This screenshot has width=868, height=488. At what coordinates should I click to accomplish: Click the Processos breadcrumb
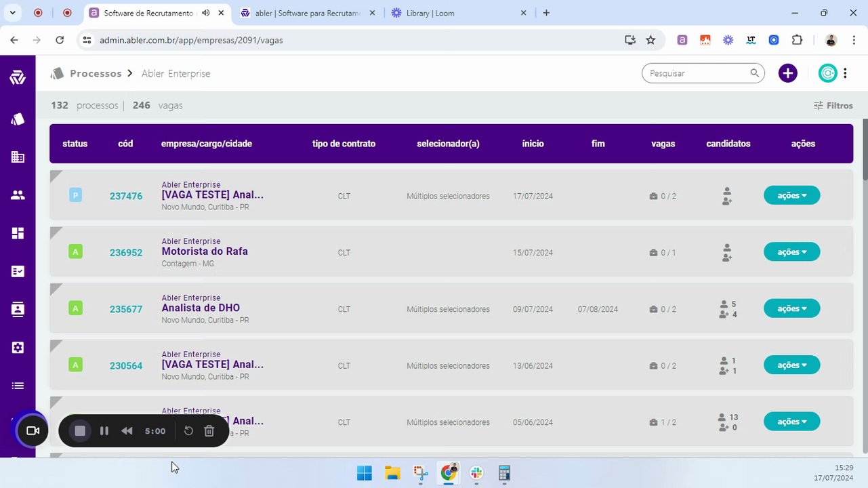pyautogui.click(x=96, y=73)
